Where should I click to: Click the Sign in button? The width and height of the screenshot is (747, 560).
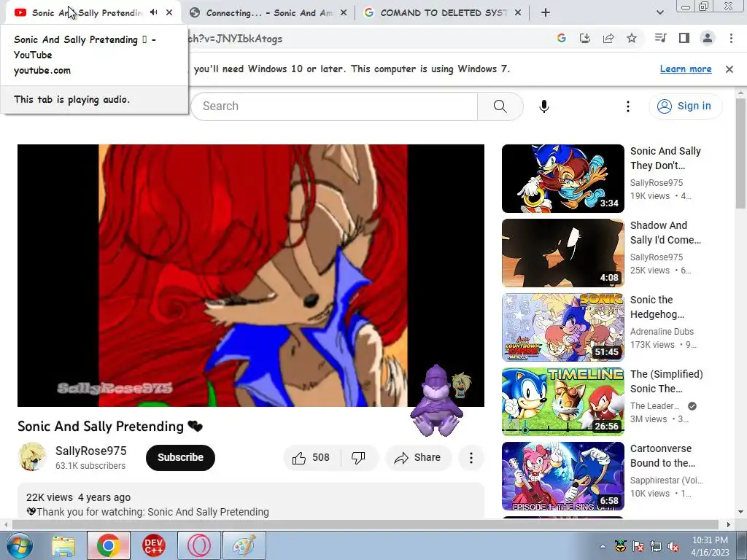coord(685,106)
